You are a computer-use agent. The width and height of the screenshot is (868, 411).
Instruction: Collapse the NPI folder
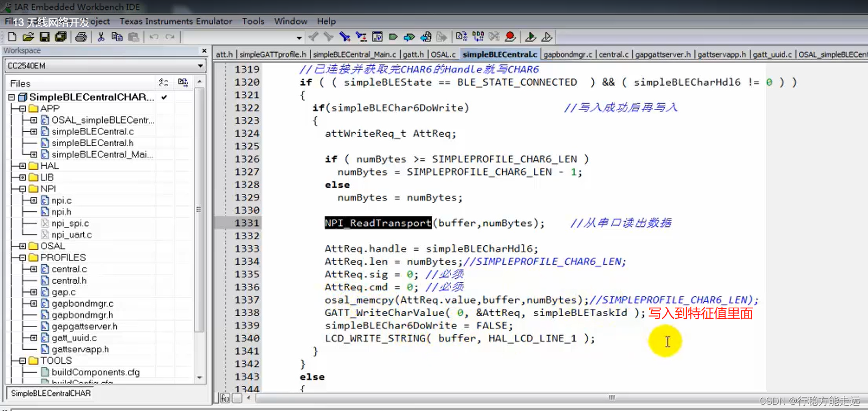click(x=23, y=189)
